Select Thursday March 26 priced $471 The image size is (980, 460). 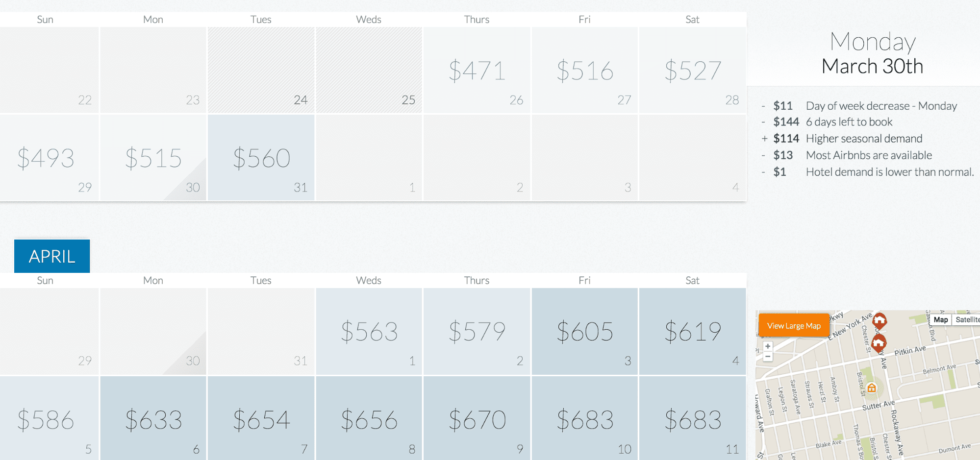coord(477,70)
